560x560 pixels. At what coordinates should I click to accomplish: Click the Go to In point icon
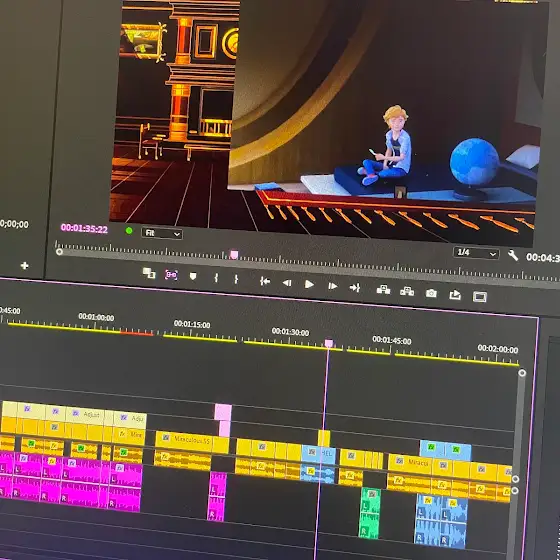[x=265, y=281]
